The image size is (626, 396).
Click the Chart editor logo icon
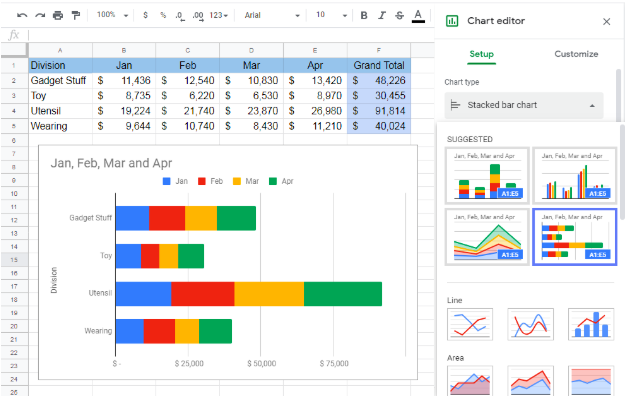(452, 21)
